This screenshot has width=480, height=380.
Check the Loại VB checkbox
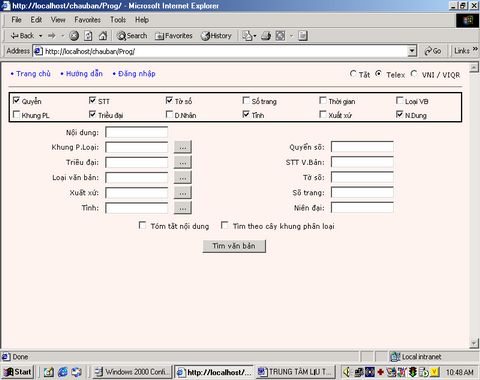click(399, 100)
